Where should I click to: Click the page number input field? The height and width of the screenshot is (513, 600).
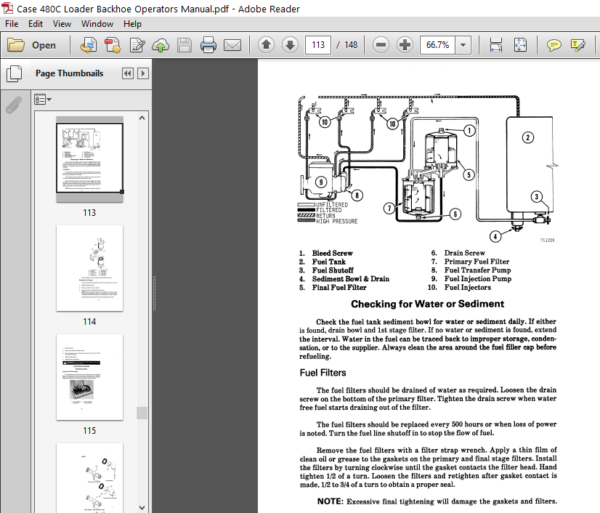pyautogui.click(x=318, y=45)
